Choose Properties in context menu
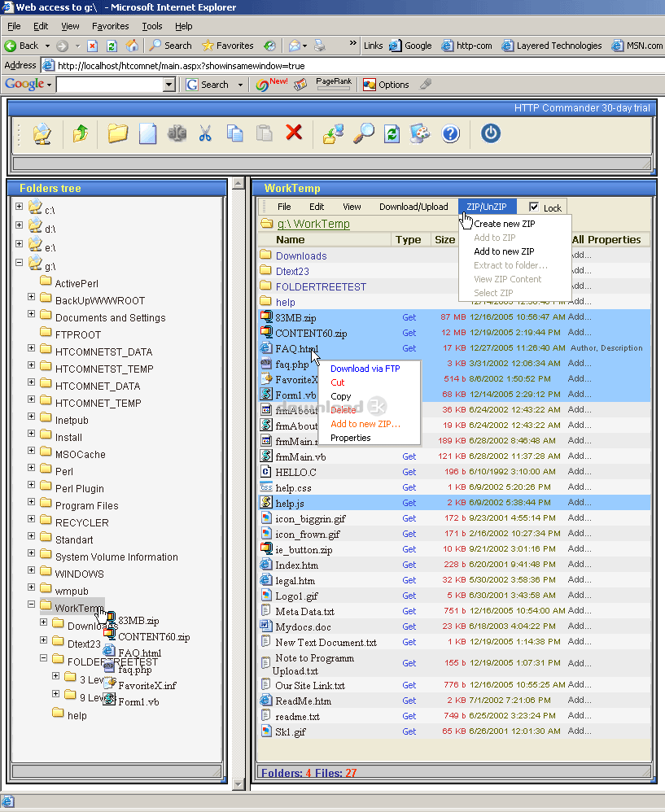Screen dimensions: 665x812 pos(351,438)
